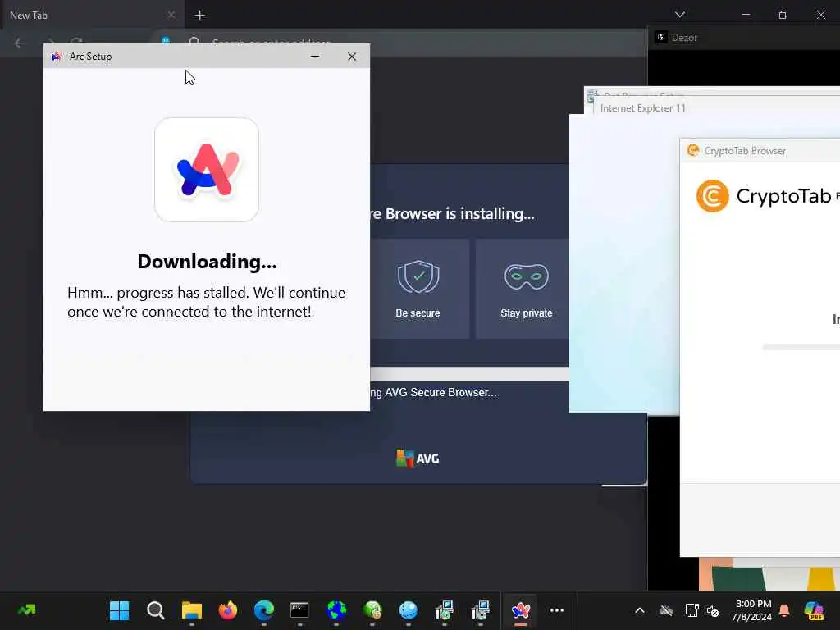840x630 pixels.
Task: Switch to the Command Prompt taskbar icon
Action: [299, 610]
